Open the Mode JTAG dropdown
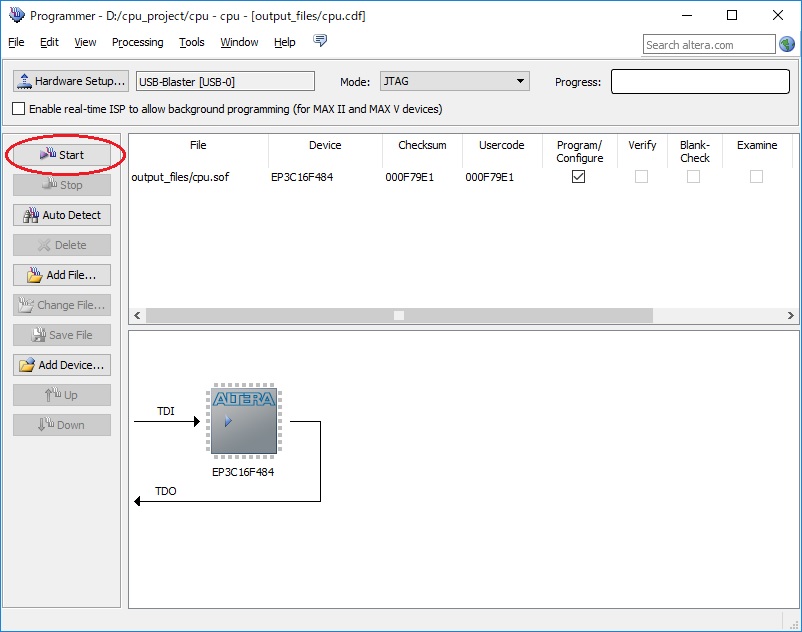The image size is (802, 632). point(454,81)
